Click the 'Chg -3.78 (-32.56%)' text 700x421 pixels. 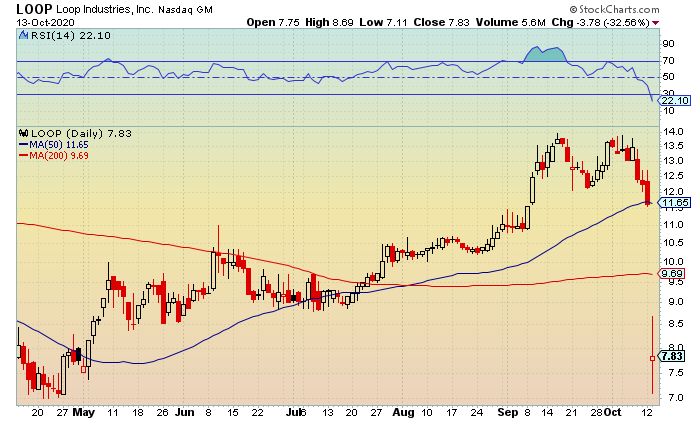[600, 22]
